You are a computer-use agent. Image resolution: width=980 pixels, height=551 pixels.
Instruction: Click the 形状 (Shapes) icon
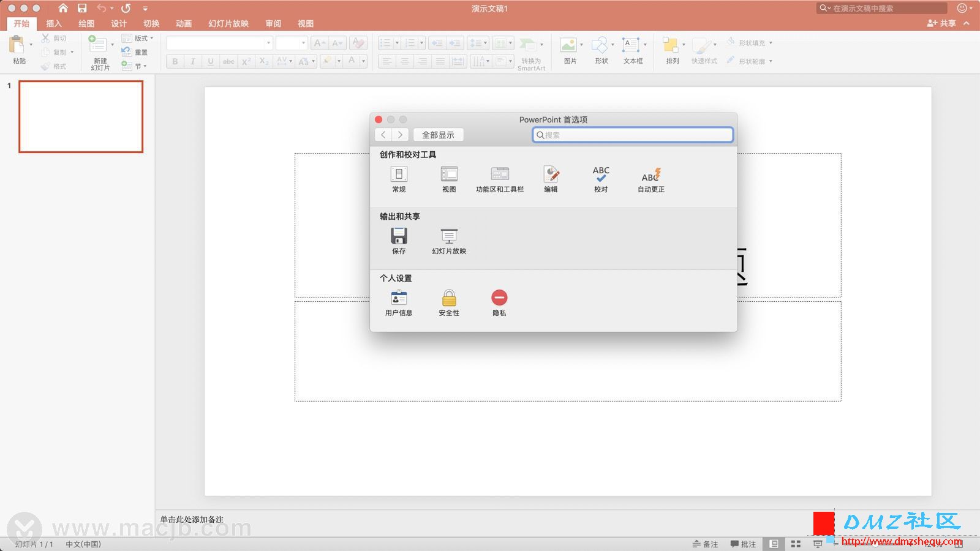600,45
